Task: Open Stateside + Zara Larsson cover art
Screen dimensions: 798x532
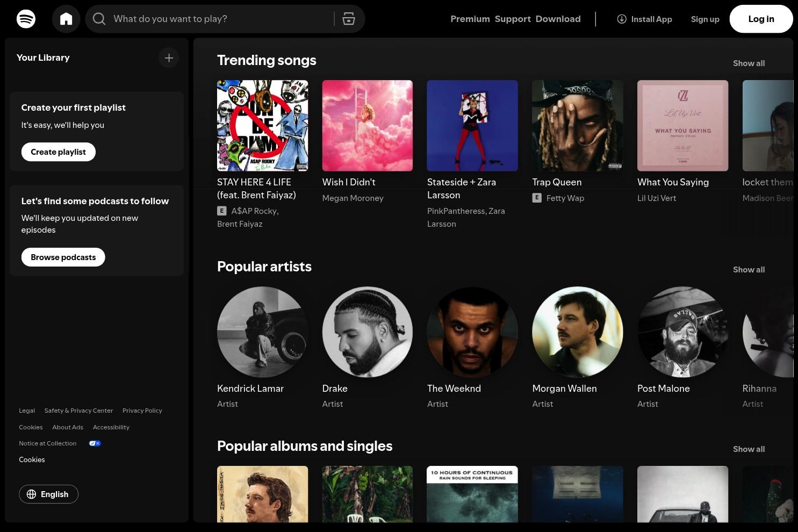Action: pos(472,126)
